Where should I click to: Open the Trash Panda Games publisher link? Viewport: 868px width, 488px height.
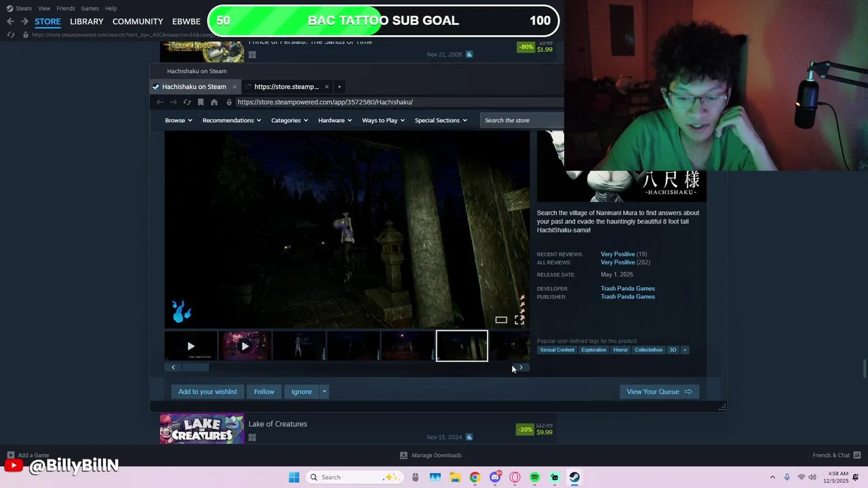coord(628,297)
